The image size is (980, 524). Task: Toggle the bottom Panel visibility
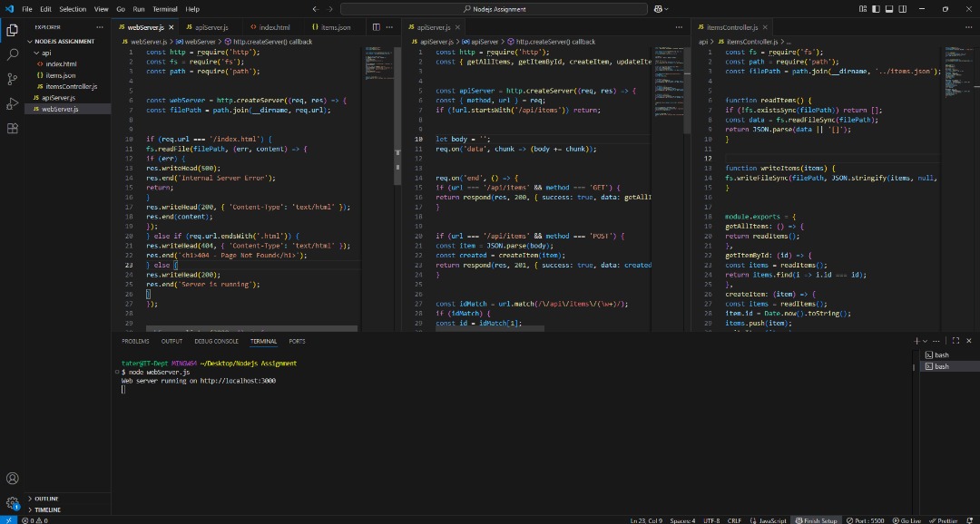coord(890,9)
